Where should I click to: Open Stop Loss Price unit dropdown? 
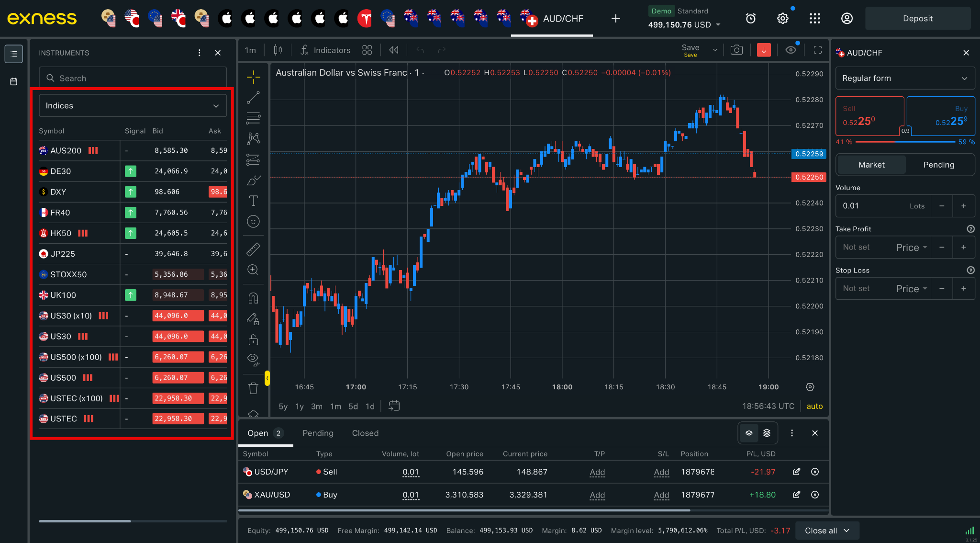coord(912,289)
